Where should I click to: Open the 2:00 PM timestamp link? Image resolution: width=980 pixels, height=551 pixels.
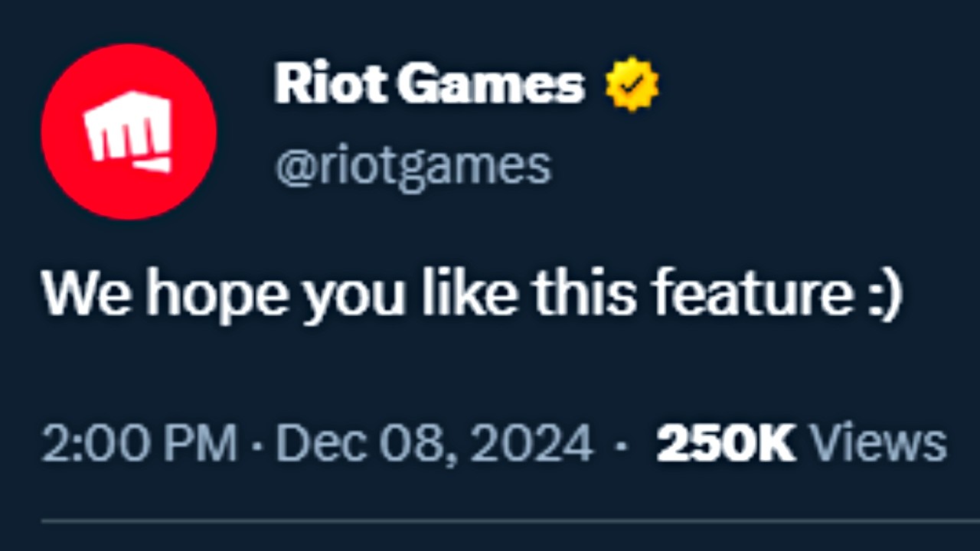(139, 444)
